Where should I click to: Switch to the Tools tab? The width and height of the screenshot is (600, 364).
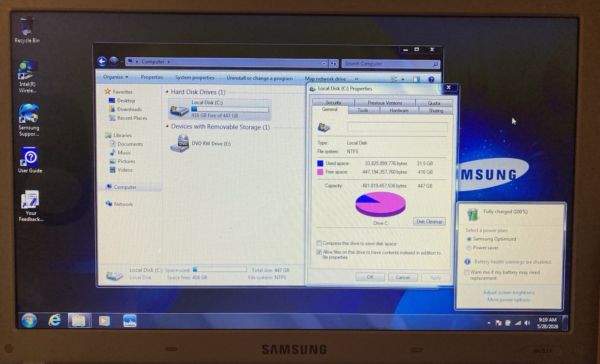[363, 110]
